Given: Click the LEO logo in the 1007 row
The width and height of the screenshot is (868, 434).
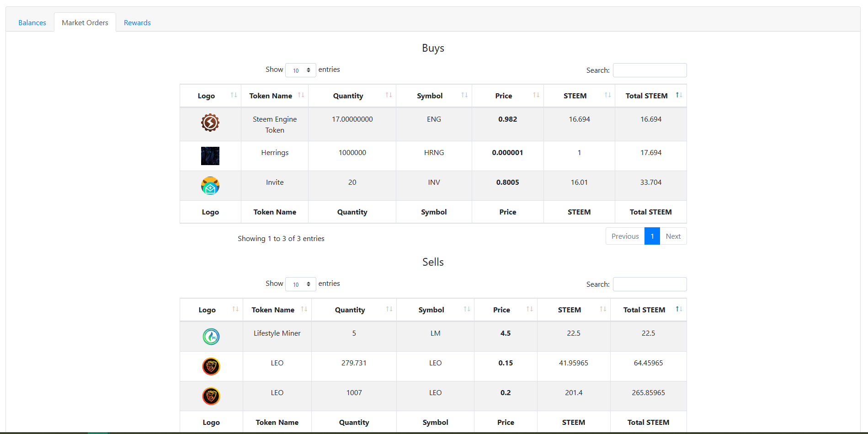Looking at the screenshot, I should (x=211, y=396).
